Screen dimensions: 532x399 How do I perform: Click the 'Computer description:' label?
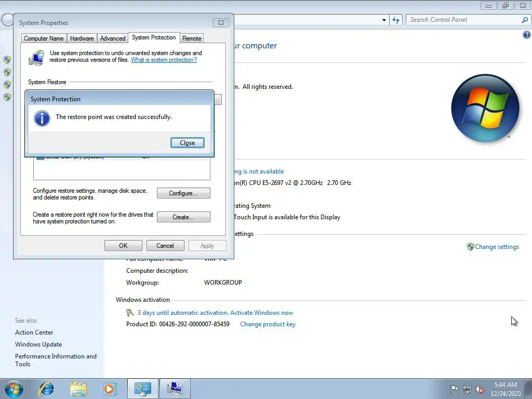click(x=157, y=270)
